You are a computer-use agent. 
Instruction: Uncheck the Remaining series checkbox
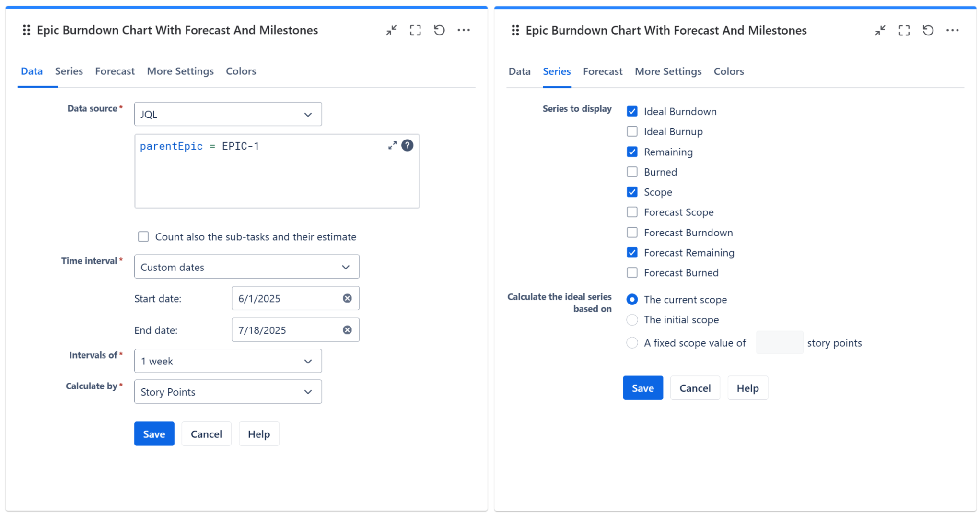[x=632, y=152]
